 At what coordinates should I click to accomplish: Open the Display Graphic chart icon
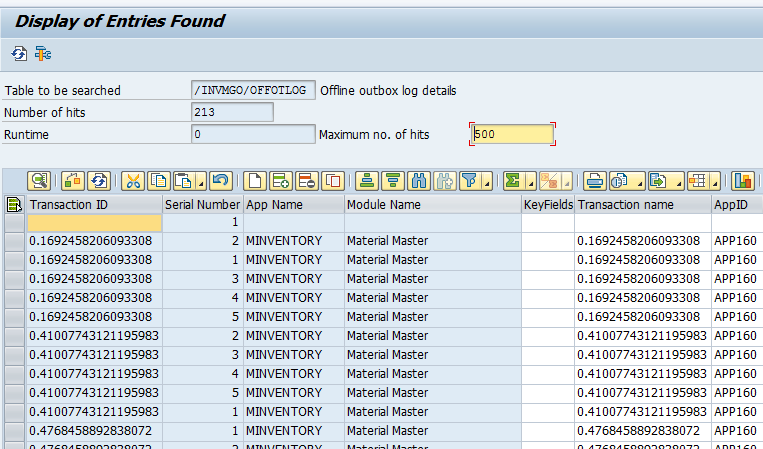tap(742, 181)
